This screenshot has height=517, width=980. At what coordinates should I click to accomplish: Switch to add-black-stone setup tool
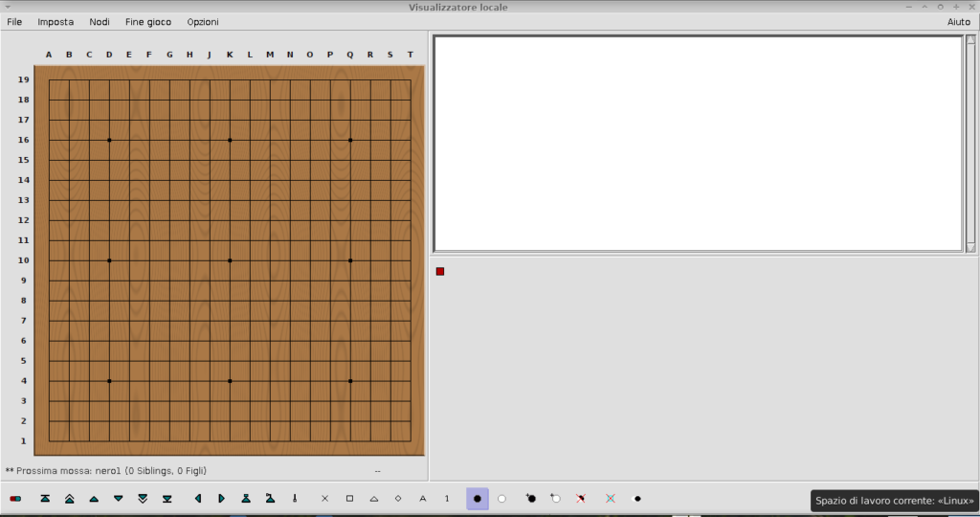click(531, 499)
